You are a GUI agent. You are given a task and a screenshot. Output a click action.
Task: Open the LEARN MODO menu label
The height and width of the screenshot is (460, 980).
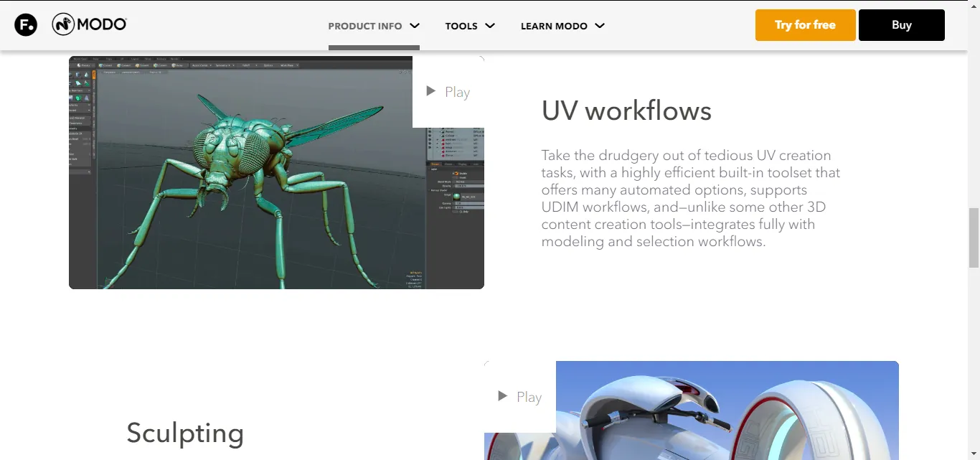pos(553,26)
